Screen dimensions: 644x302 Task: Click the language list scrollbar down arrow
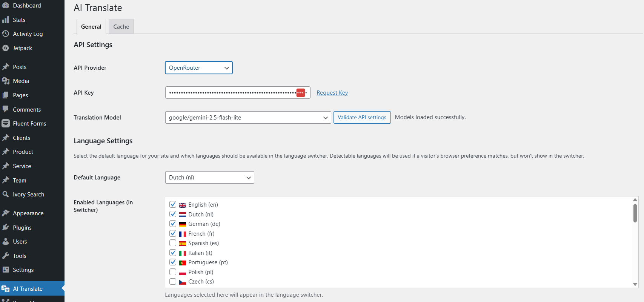point(635,284)
